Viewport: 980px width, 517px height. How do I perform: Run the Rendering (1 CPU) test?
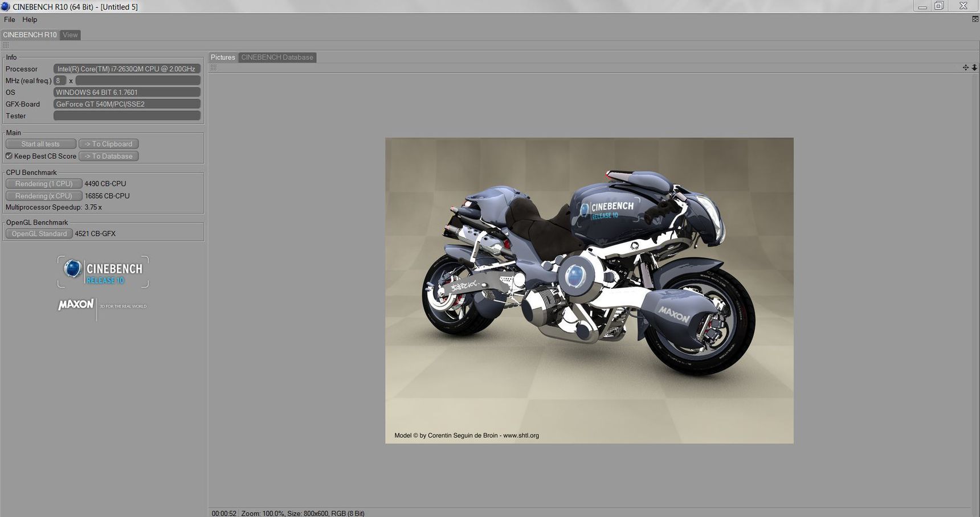coord(44,184)
